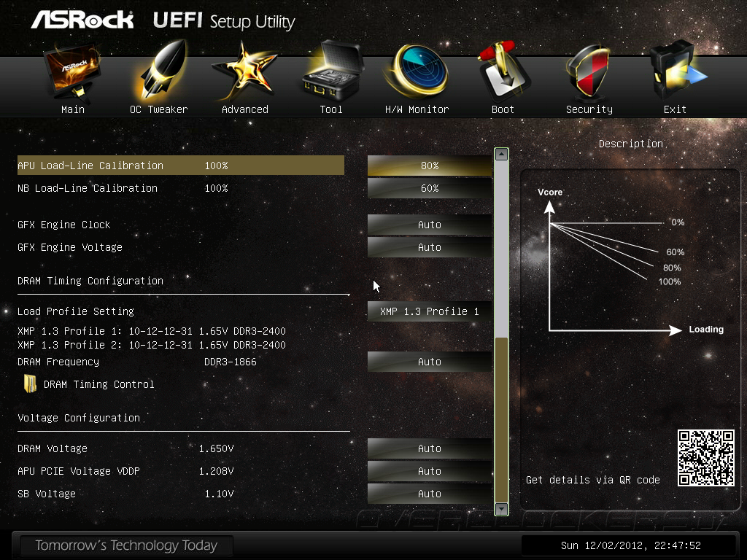Click the DRAM Timing Configuration heading
This screenshot has width=747, height=560.
[90, 281]
